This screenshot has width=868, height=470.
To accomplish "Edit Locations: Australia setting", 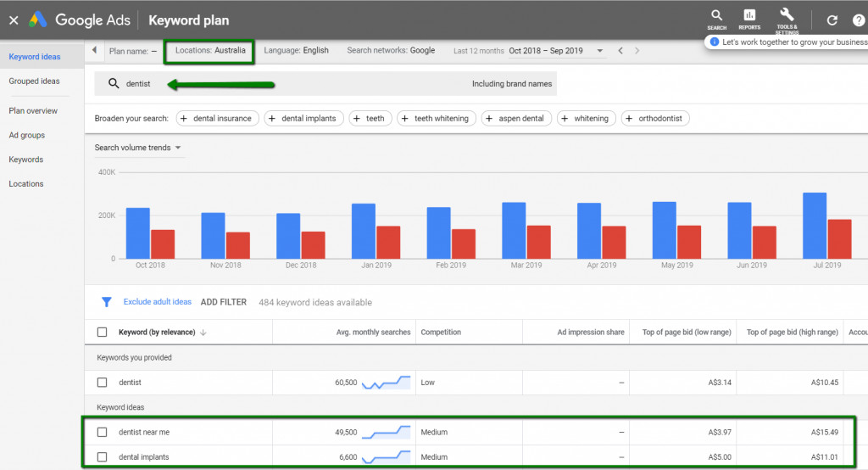I will click(x=210, y=50).
